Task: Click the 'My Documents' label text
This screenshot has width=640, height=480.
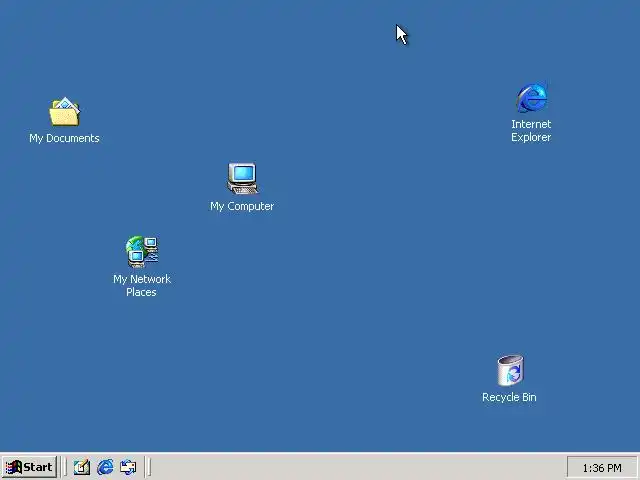Action: tap(64, 138)
